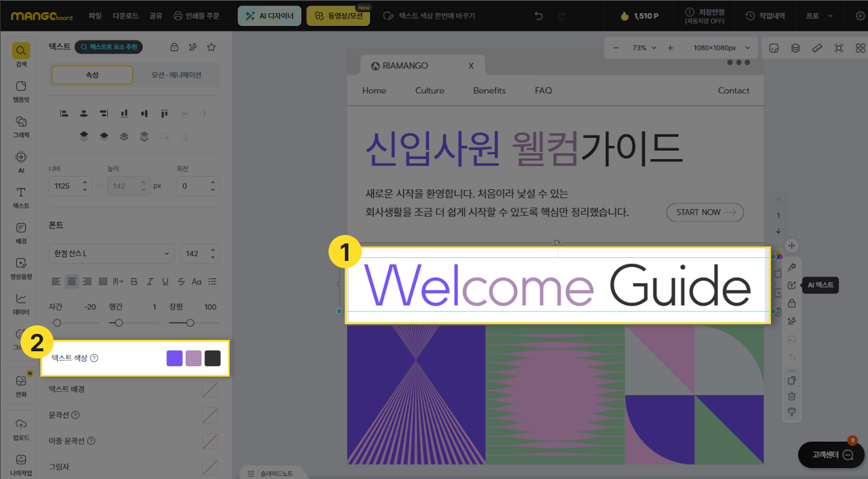Open the 그래픽 graphics panel
Image resolution: width=868 pixels, height=479 pixels.
tap(21, 127)
